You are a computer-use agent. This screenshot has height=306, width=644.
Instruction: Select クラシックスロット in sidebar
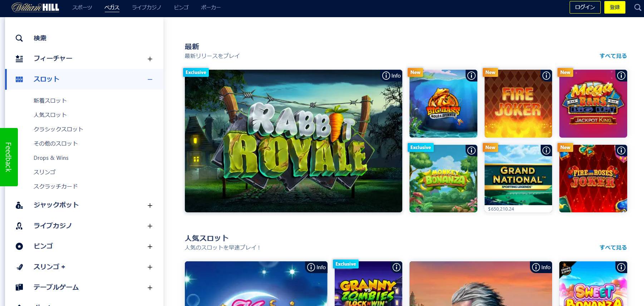click(58, 129)
